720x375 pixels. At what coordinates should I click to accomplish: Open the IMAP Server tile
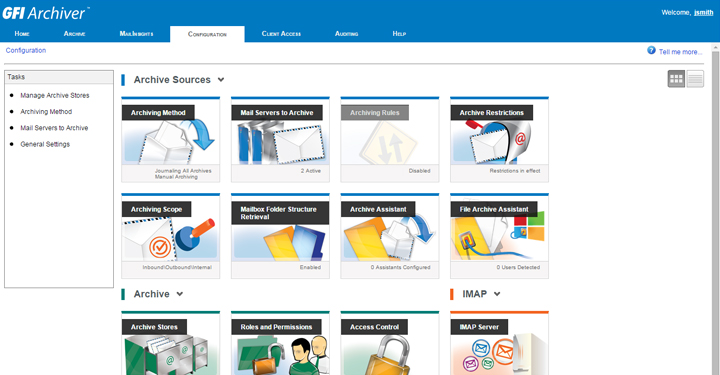click(x=500, y=343)
